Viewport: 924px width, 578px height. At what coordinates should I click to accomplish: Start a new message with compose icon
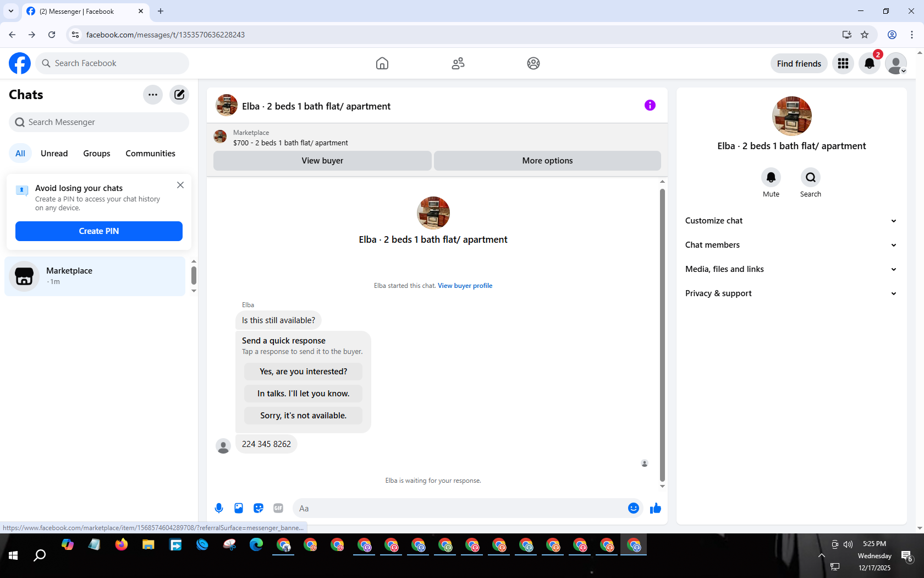pyautogui.click(x=179, y=95)
